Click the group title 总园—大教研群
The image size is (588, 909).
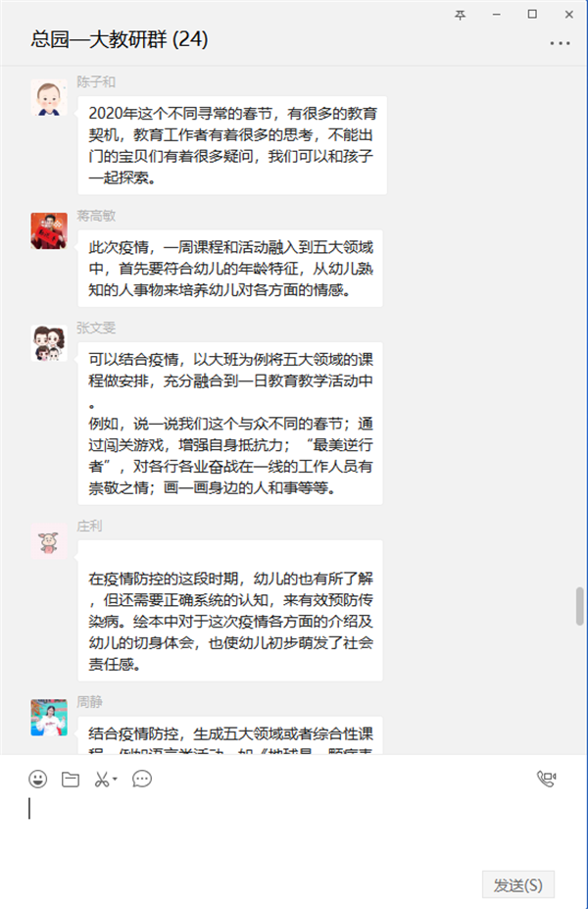98,39
